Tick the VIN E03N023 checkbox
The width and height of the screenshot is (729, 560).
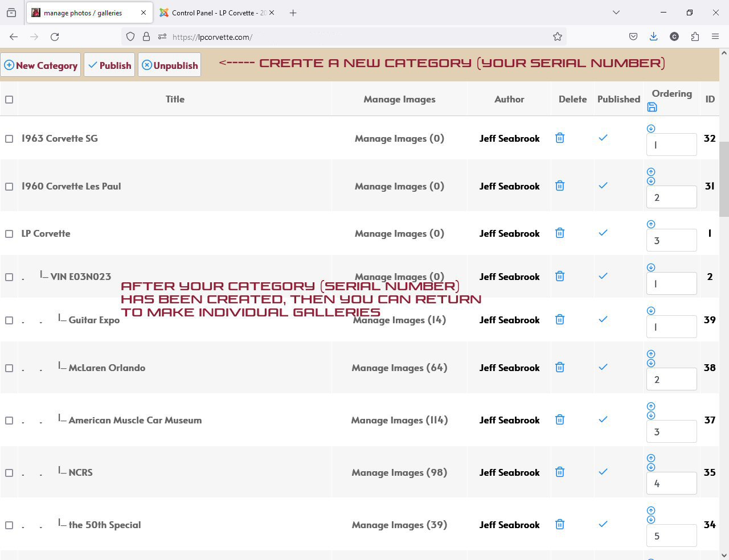pyautogui.click(x=9, y=277)
